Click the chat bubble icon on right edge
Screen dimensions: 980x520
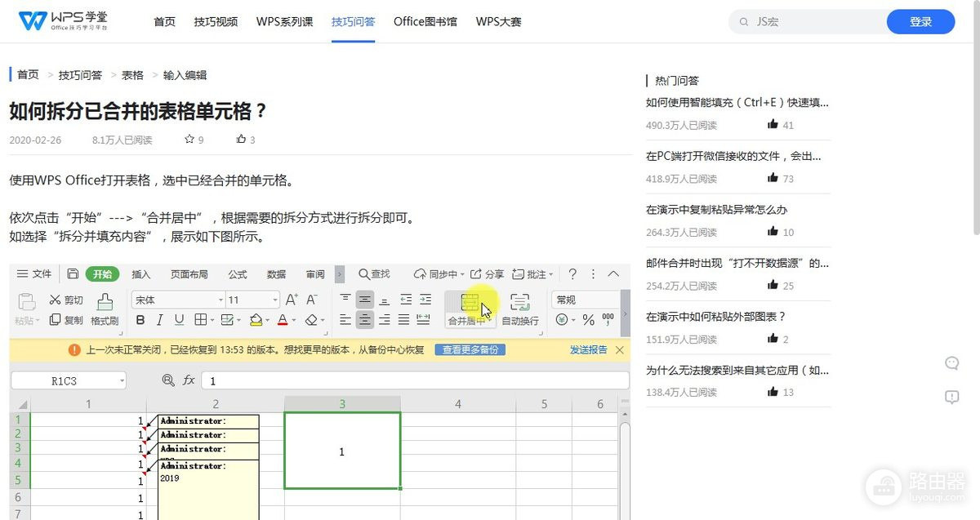(951, 363)
